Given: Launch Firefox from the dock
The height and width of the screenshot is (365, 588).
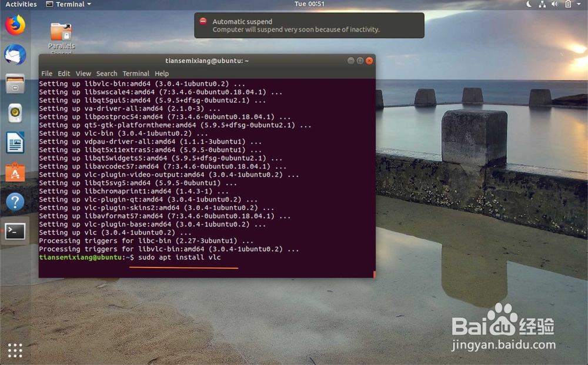Looking at the screenshot, I should tap(15, 25).
